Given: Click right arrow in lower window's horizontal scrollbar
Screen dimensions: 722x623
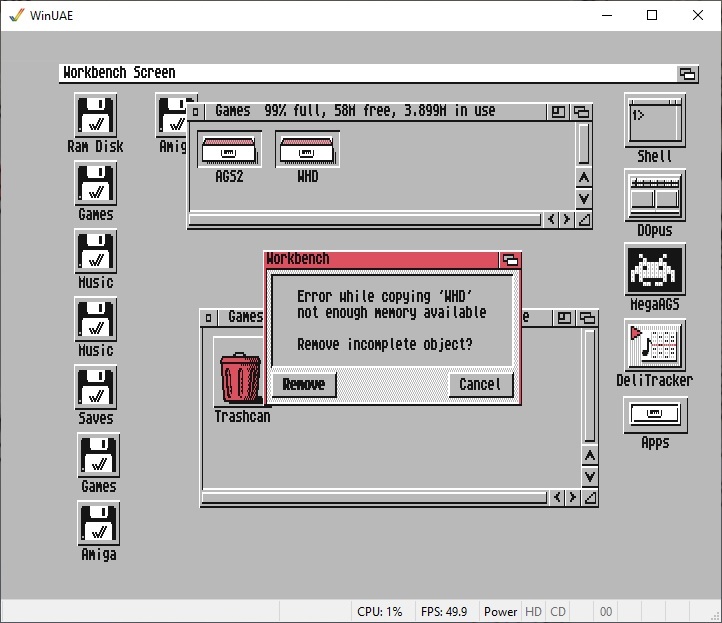Looking at the screenshot, I should pos(572,497).
